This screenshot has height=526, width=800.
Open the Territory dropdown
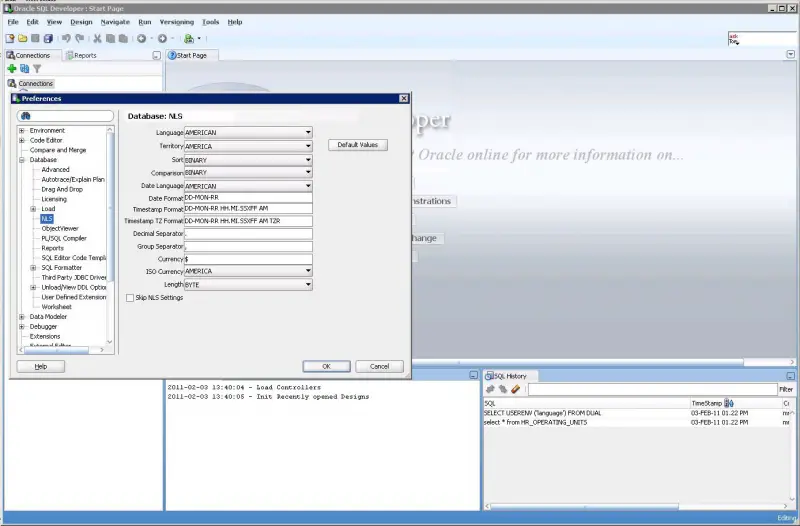(x=308, y=146)
